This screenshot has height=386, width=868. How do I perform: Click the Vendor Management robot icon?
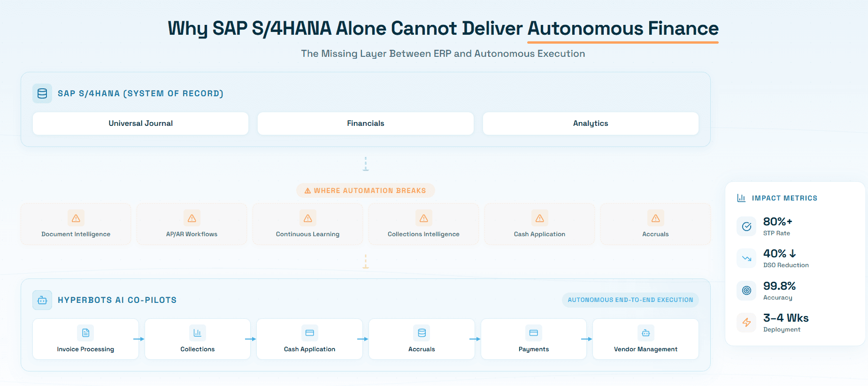[x=646, y=333]
